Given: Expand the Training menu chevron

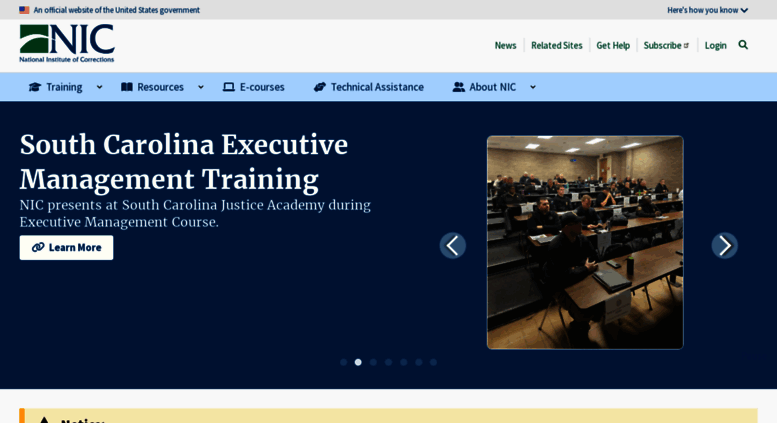Looking at the screenshot, I should click(x=99, y=87).
